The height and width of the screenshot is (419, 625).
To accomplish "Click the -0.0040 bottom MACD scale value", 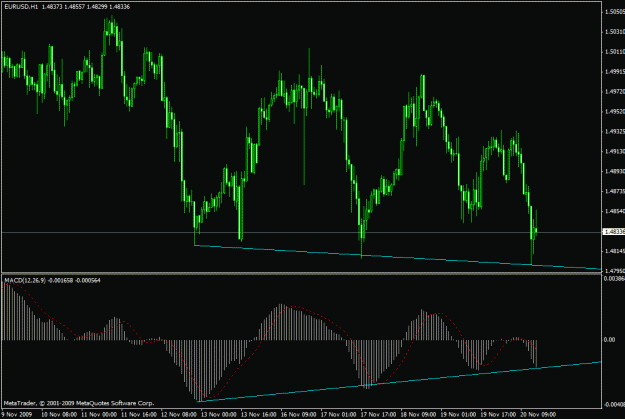I will click(614, 405).
